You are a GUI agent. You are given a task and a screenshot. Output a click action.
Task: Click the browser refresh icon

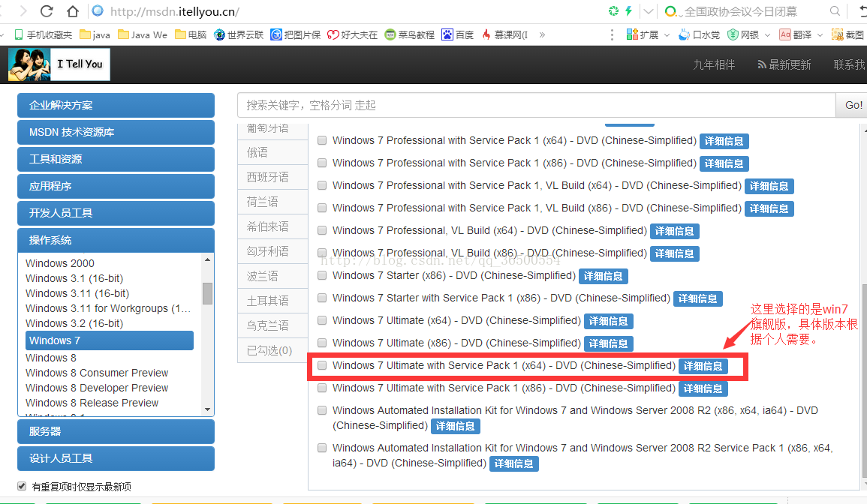point(47,11)
